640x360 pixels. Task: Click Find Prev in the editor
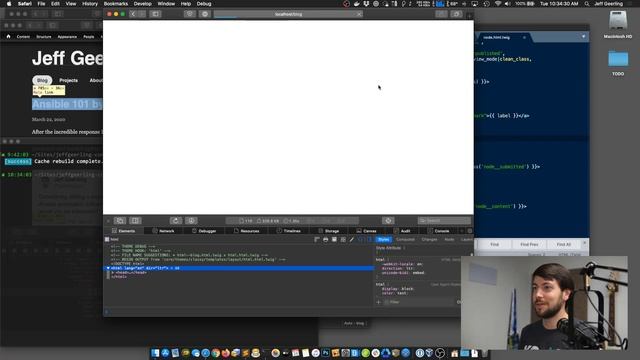(x=529, y=244)
